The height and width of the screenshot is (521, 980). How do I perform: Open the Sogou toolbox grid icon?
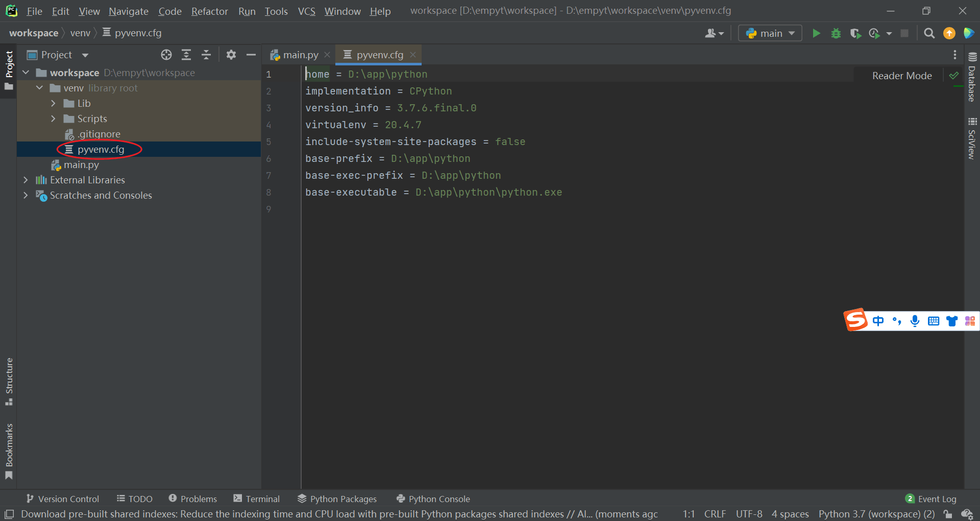[x=970, y=321]
